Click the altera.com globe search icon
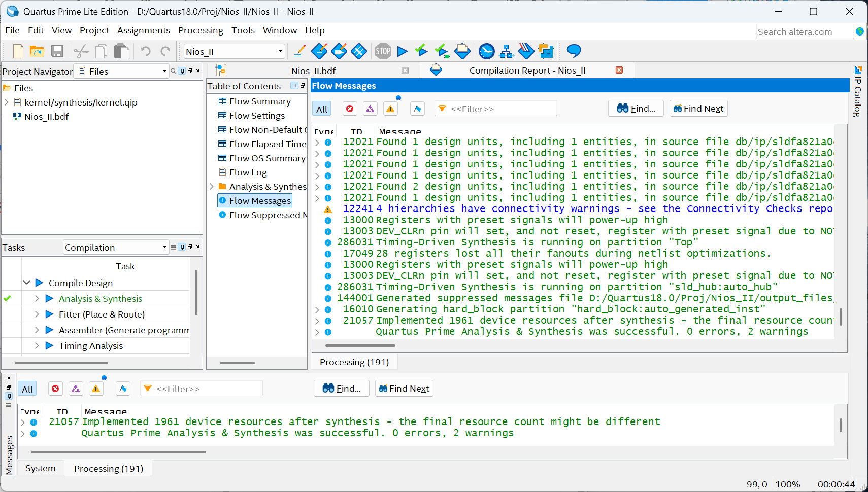 click(x=859, y=31)
